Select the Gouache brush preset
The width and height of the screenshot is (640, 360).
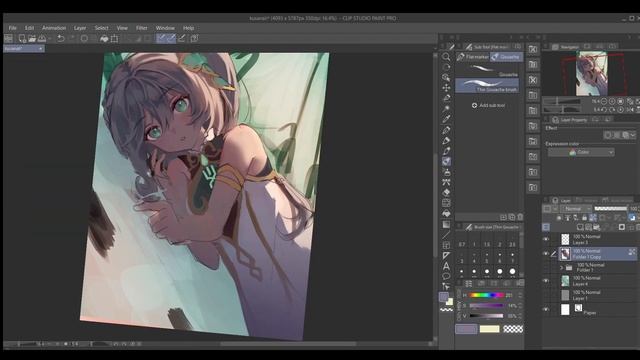487,70
